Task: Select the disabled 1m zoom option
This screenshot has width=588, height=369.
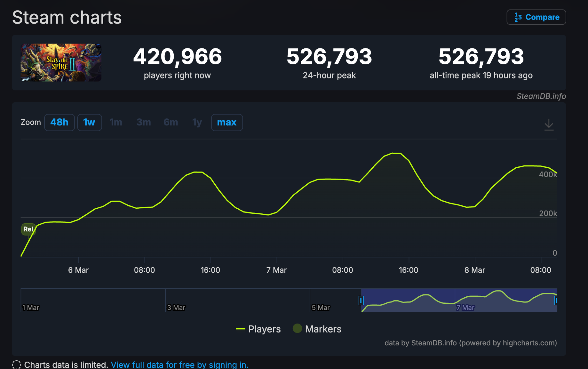Action: tap(116, 122)
